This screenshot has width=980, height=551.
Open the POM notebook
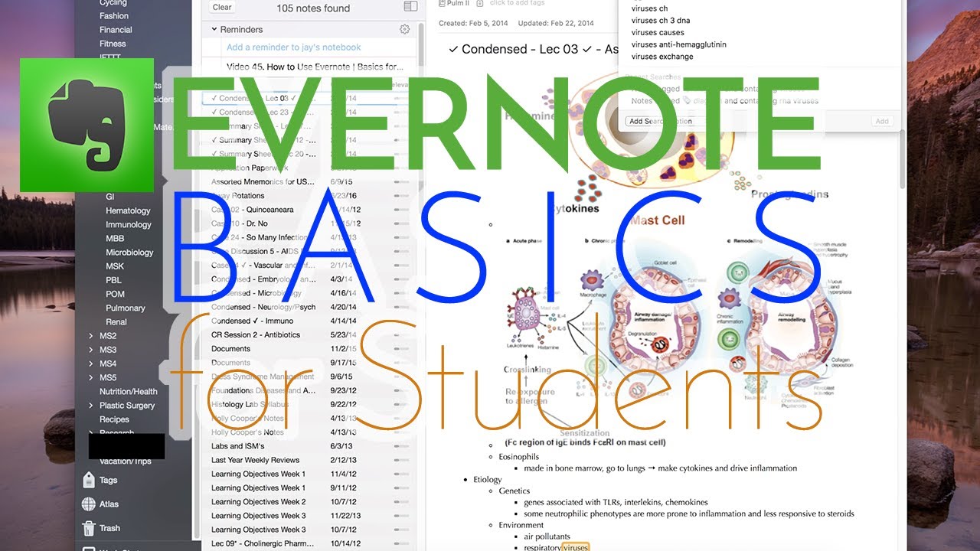click(115, 294)
